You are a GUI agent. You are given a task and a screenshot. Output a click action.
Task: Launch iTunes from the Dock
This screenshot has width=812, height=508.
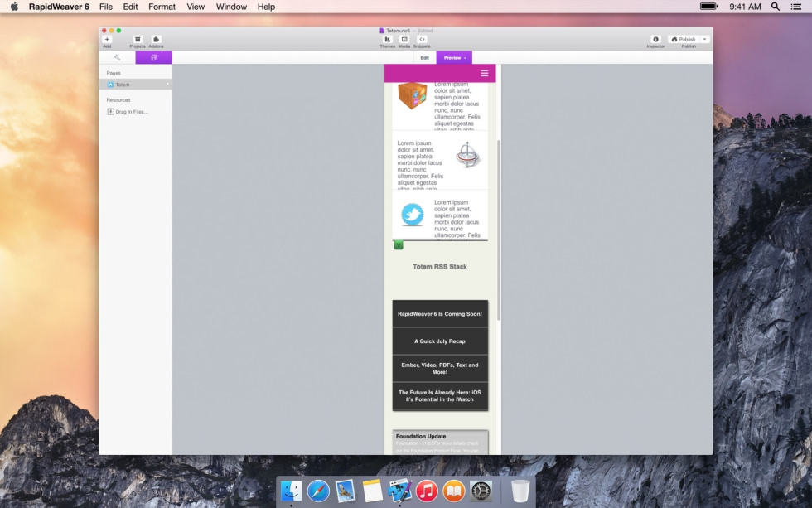point(427,491)
